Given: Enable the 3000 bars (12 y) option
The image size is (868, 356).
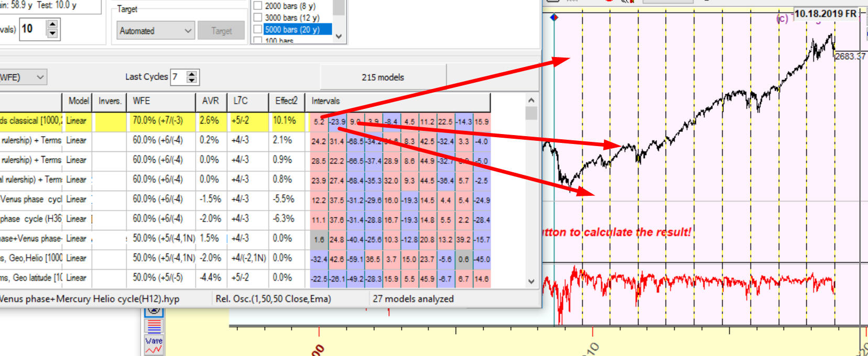Looking at the screenshot, I should [x=258, y=17].
